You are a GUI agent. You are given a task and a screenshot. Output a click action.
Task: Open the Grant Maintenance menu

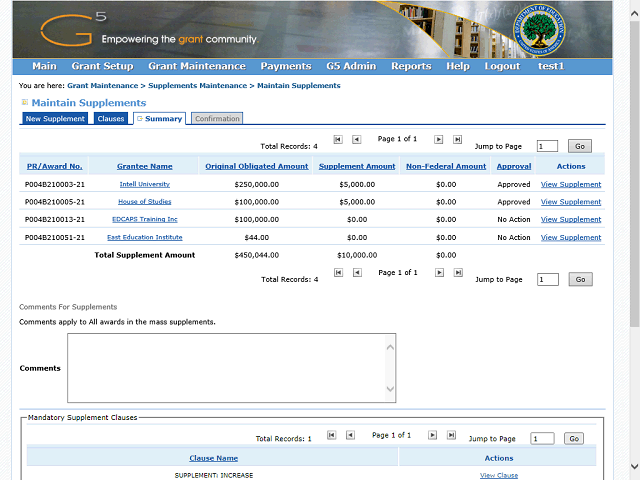(x=196, y=66)
